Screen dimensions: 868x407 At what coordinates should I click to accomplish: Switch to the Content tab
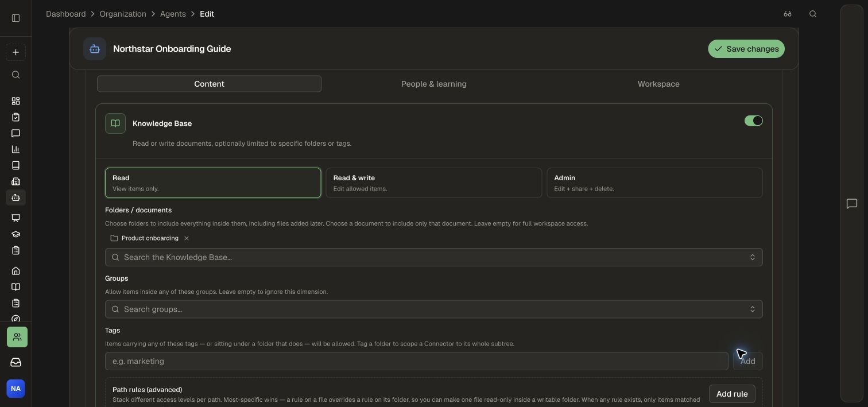click(209, 84)
